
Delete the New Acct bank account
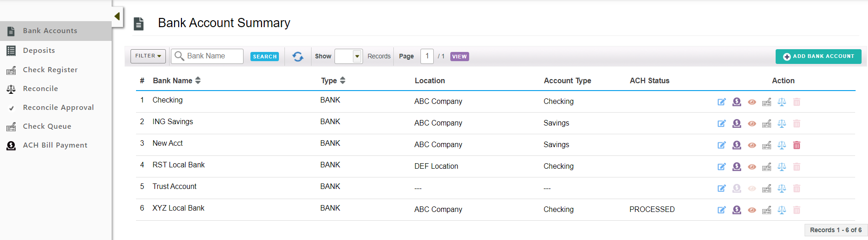[797, 145]
